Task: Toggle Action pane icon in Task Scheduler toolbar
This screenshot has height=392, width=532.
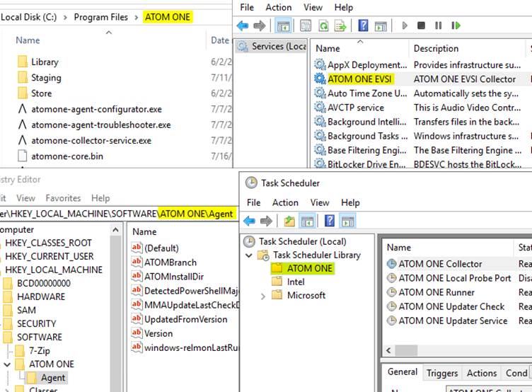Action: click(x=347, y=221)
